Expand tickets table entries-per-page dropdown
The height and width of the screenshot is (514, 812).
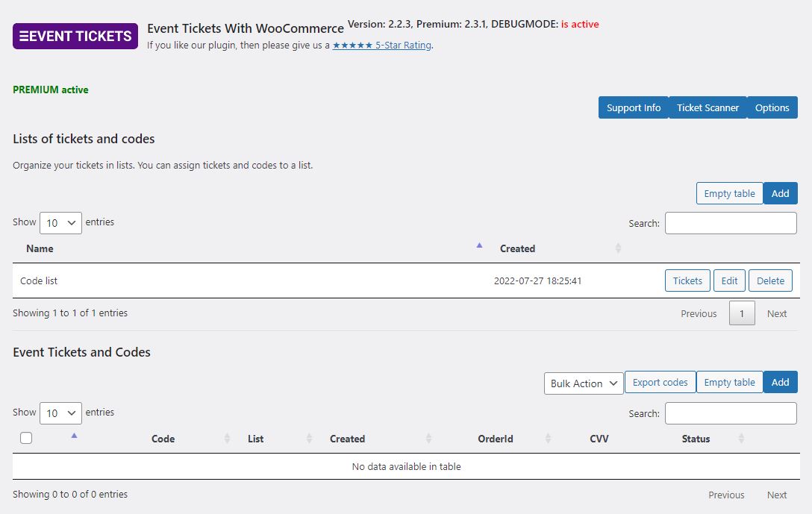click(x=60, y=413)
